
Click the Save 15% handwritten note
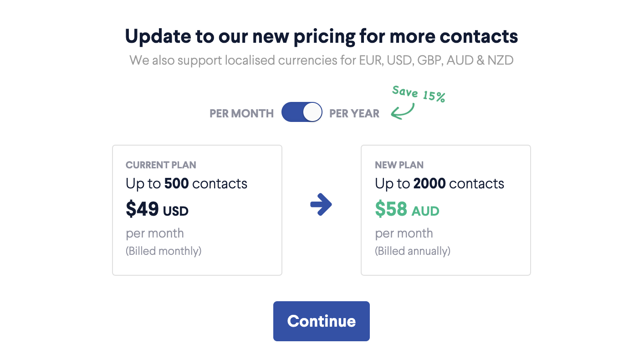pos(418,94)
